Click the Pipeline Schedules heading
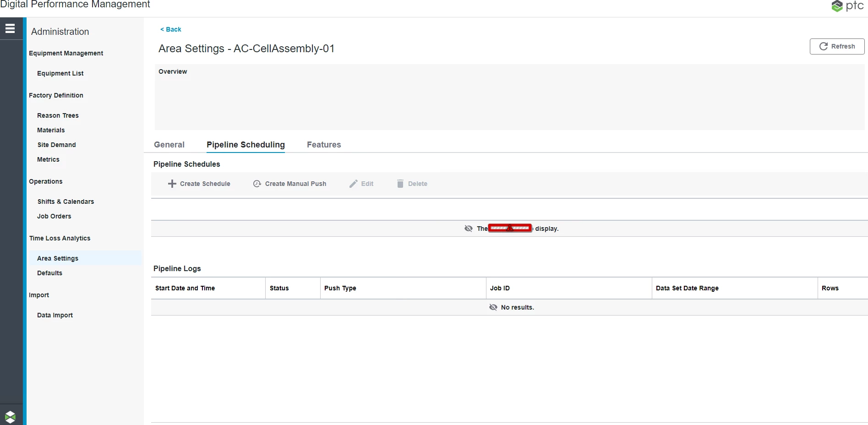This screenshot has width=868, height=425. pyautogui.click(x=186, y=164)
